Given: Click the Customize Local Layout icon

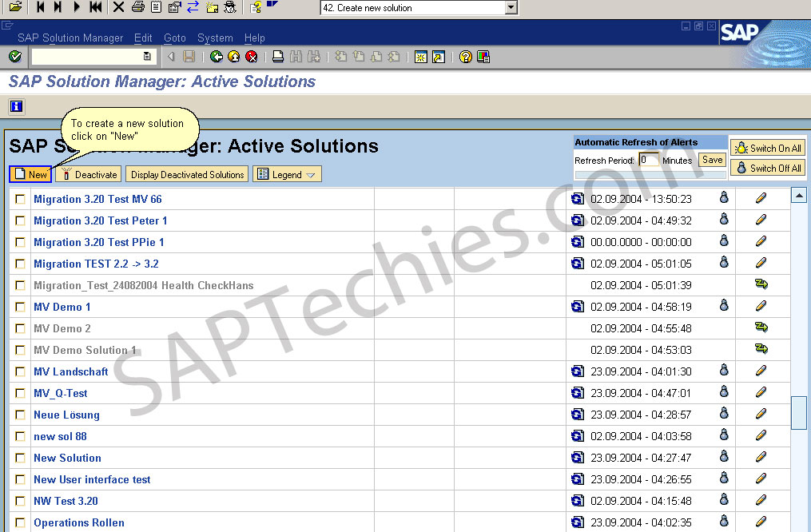Looking at the screenshot, I should pyautogui.click(x=483, y=57).
